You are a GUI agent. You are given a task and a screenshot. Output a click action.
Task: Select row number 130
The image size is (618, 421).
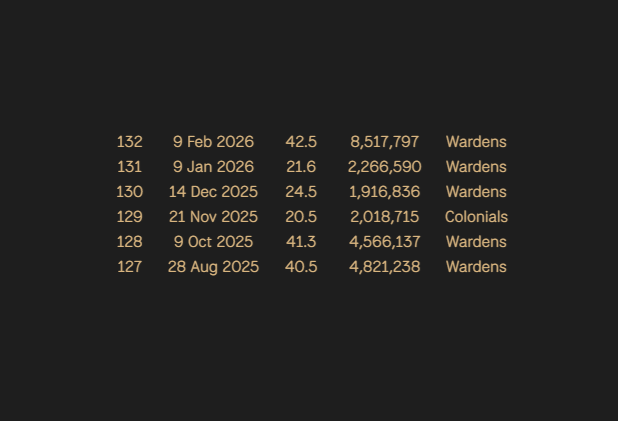coord(129,192)
